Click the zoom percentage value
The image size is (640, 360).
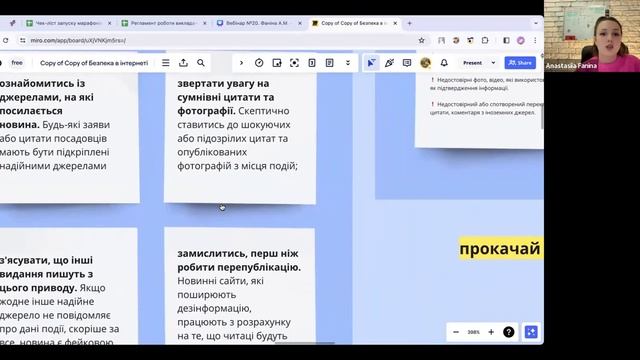coord(473,332)
